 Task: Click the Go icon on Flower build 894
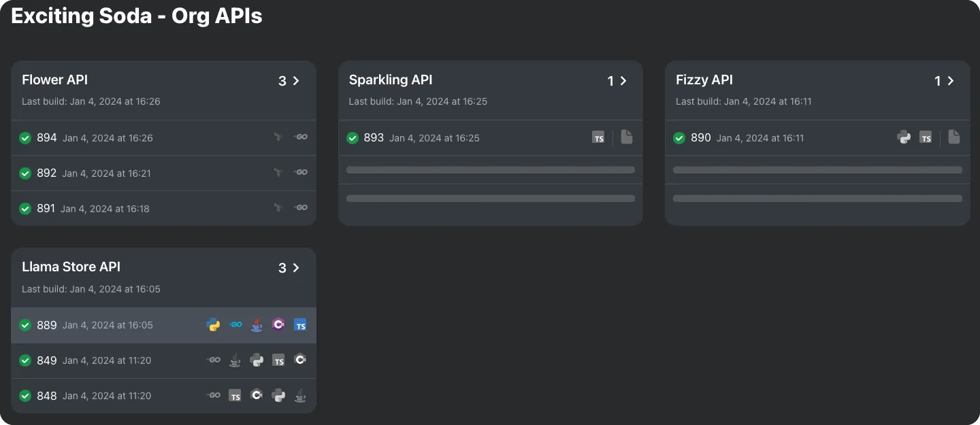pos(300,137)
